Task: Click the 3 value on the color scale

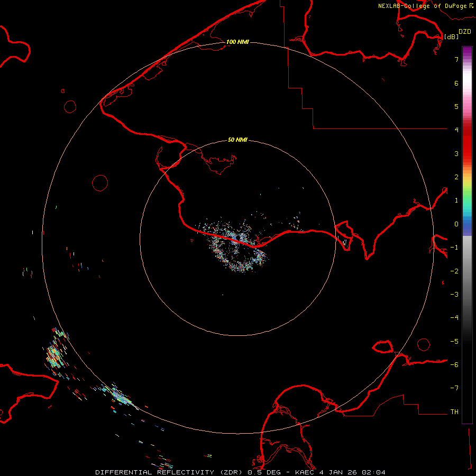Action: [456, 153]
